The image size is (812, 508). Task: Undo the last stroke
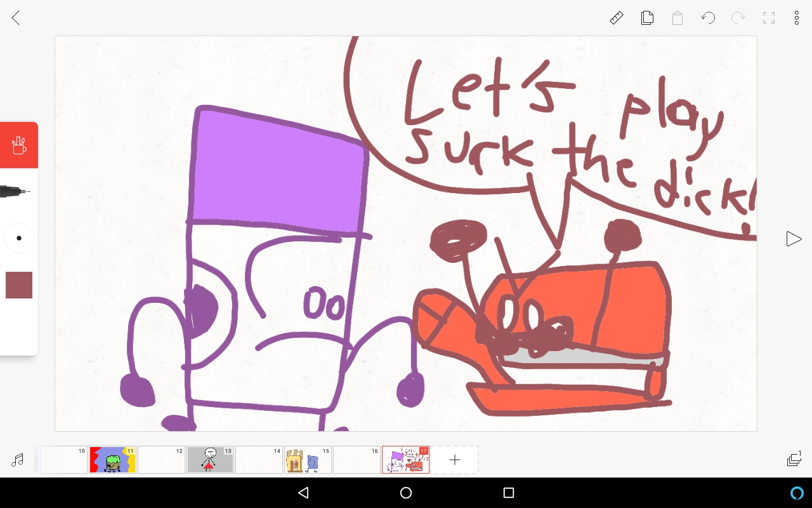click(708, 18)
